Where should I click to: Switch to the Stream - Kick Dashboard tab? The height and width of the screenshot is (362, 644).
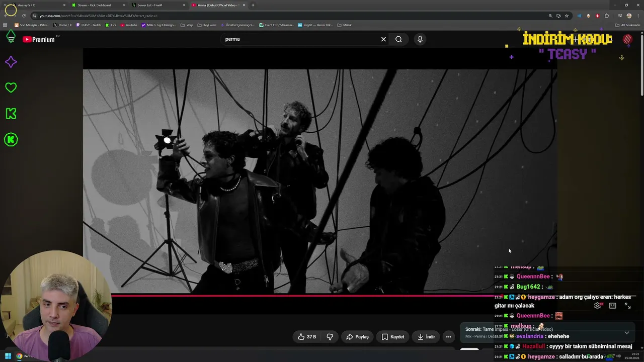(x=98, y=5)
